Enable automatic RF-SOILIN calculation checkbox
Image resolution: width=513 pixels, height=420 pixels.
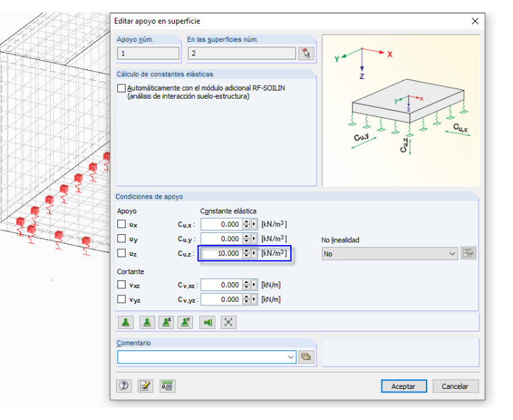coord(122,88)
